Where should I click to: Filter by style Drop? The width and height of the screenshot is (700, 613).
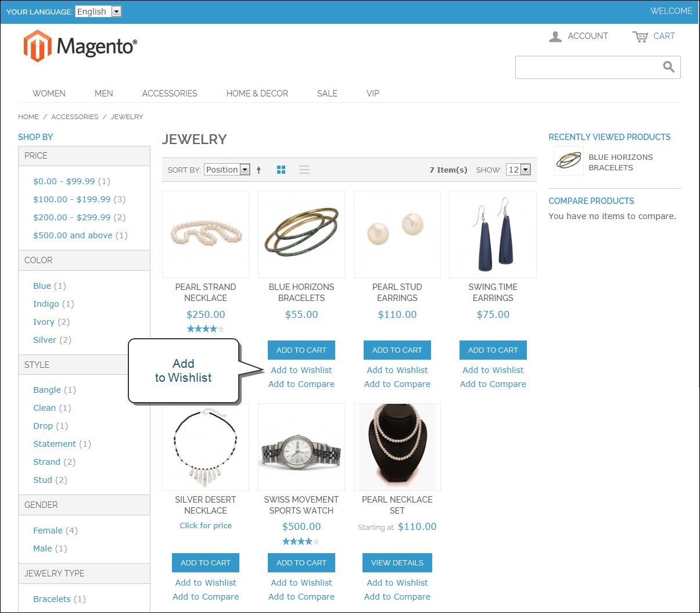43,426
